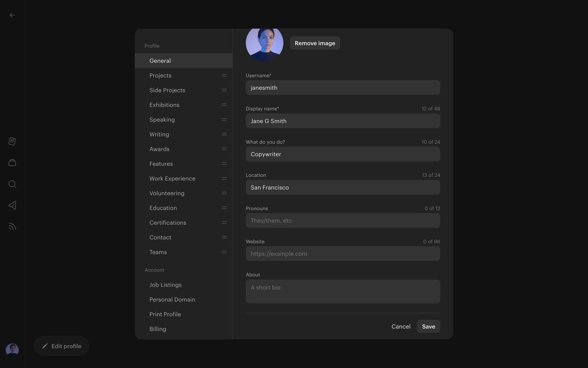Click the Edit profile button
Viewport: 588px width, 368px height.
[62, 346]
